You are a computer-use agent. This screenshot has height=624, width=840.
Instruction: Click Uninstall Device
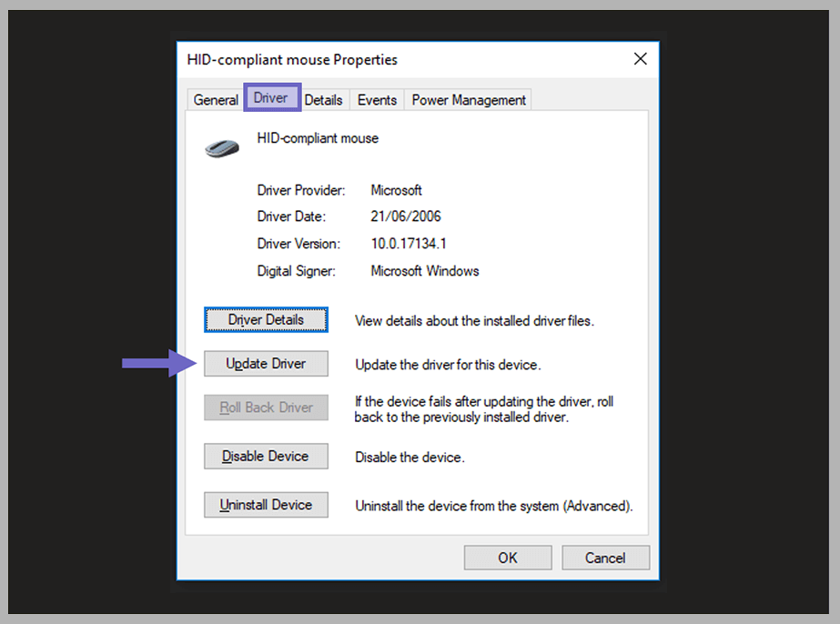pyautogui.click(x=266, y=505)
